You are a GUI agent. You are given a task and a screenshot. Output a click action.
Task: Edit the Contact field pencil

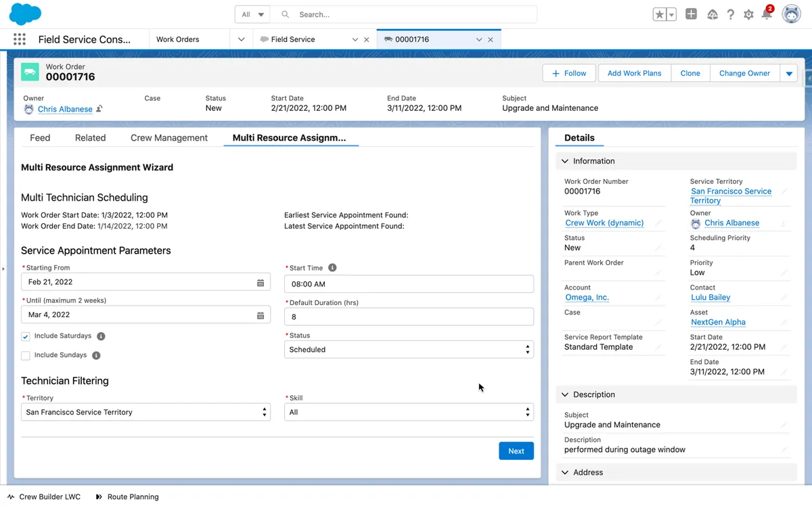click(x=784, y=298)
